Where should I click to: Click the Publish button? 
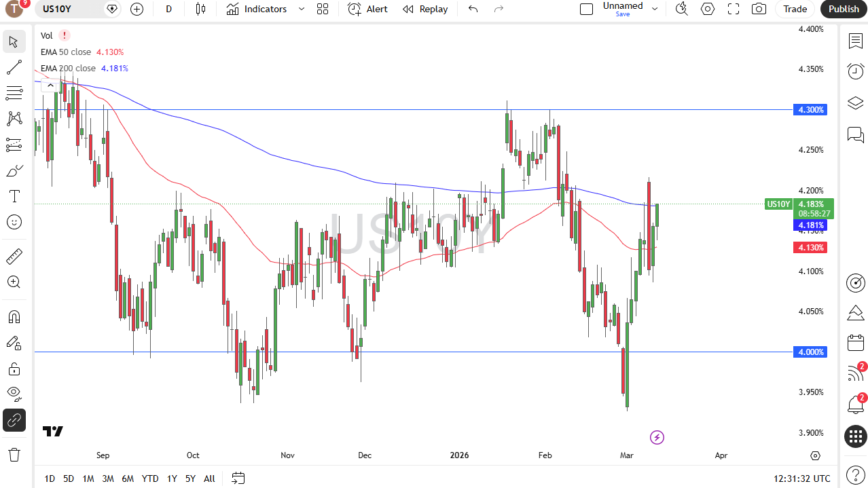tap(844, 9)
